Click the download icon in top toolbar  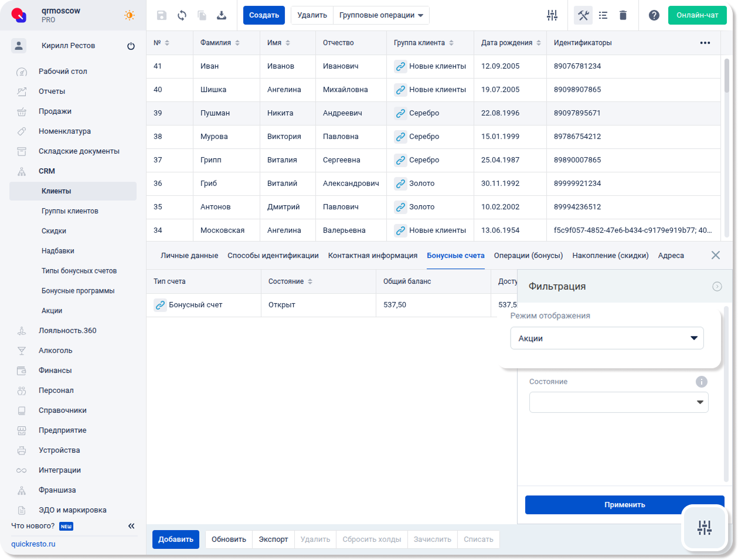point(222,15)
